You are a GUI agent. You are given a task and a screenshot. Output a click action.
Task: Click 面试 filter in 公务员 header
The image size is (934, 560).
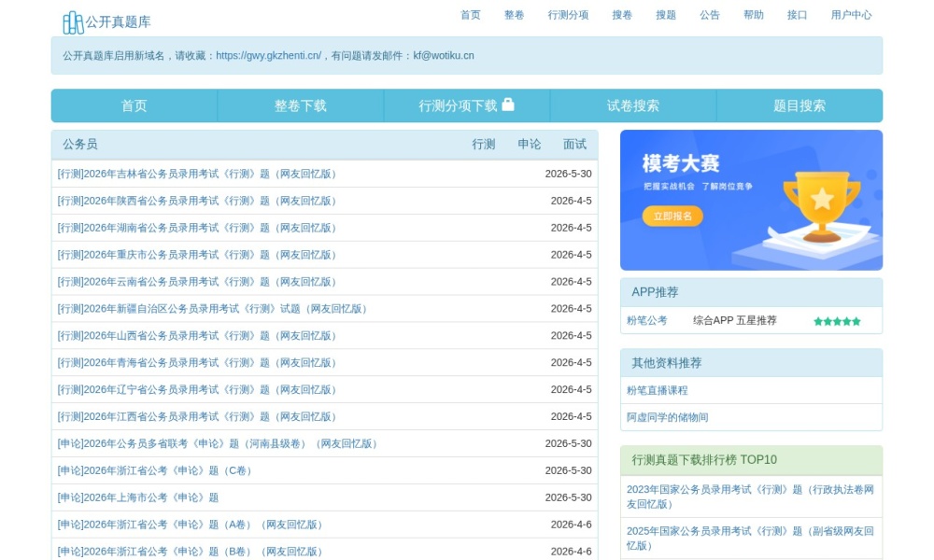pyautogui.click(x=574, y=144)
